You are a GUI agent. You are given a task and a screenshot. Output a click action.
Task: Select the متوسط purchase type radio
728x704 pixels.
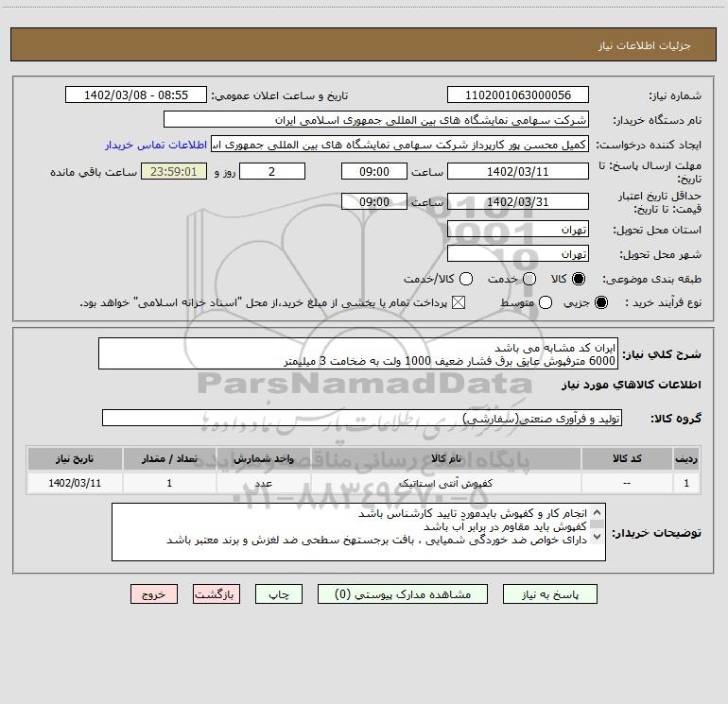pyautogui.click(x=546, y=302)
